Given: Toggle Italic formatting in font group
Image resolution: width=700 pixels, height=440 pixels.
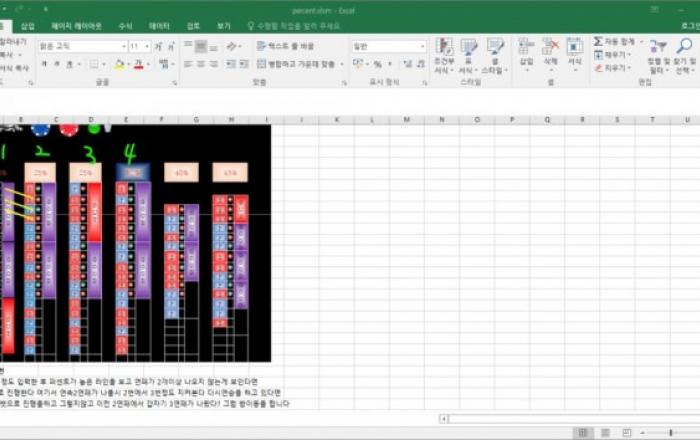Looking at the screenshot, I should pyautogui.click(x=57, y=64).
